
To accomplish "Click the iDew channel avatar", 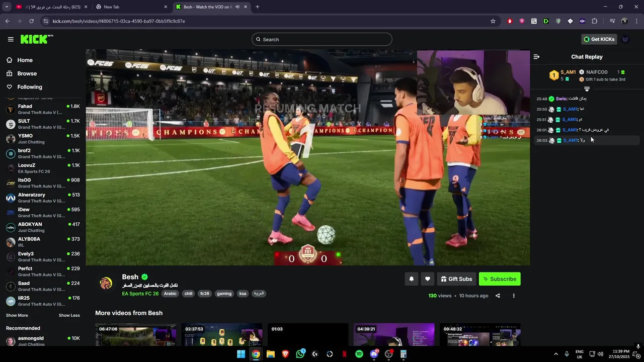I will (x=11, y=212).
